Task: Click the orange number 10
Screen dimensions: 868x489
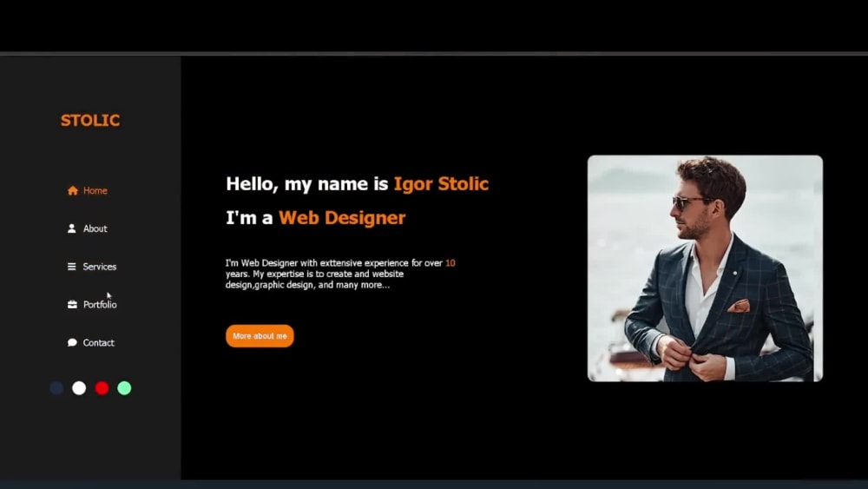Action: [450, 263]
